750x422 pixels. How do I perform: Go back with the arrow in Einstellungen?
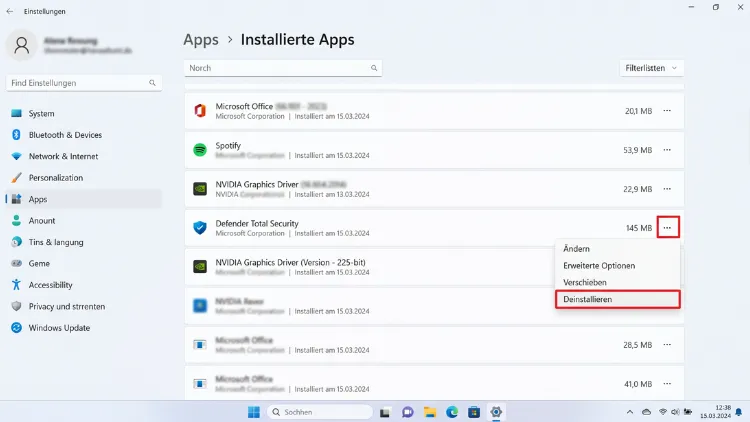10,11
